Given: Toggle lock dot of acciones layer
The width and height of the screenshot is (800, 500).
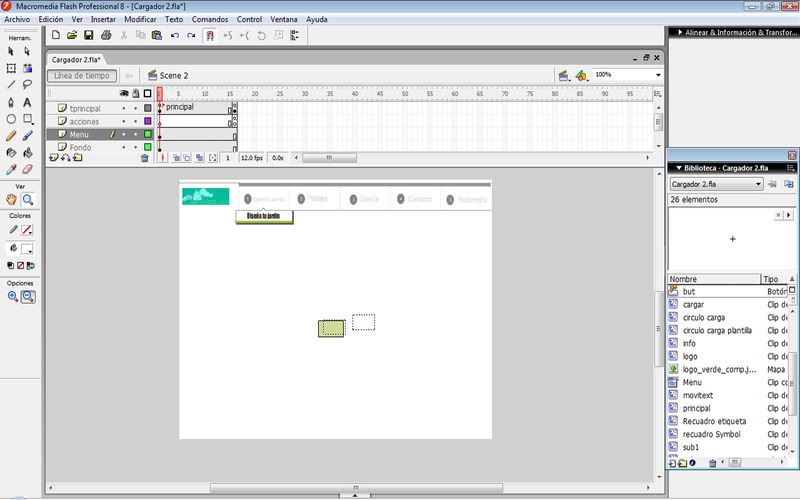Looking at the screenshot, I should coord(135,121).
